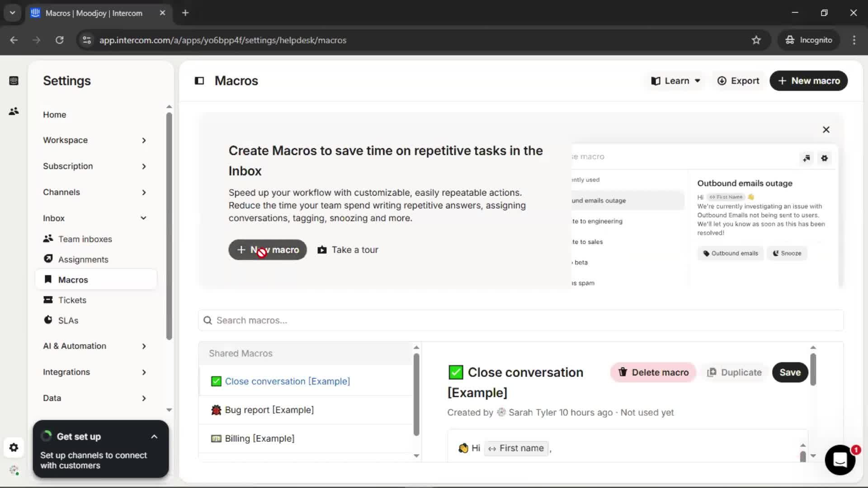Collapse the Get set up panel

click(x=154, y=437)
